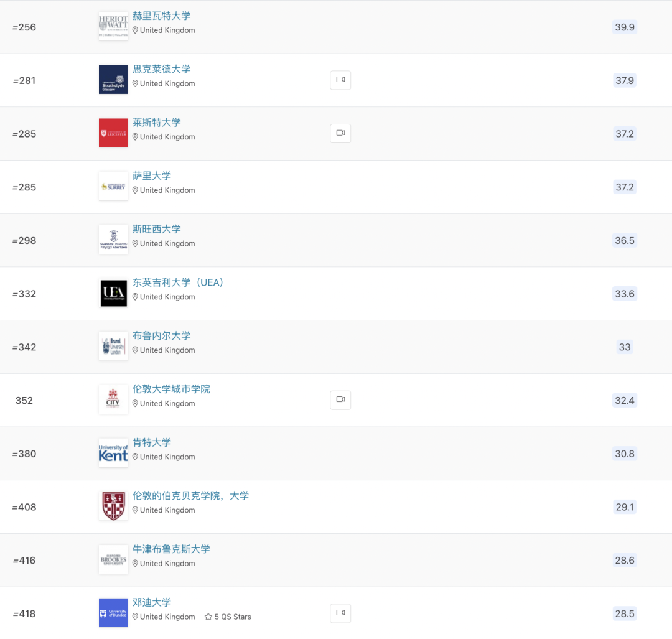Click the Heriot Watt logo thumbnail
This screenshot has height=639, width=672.
coord(113,26)
